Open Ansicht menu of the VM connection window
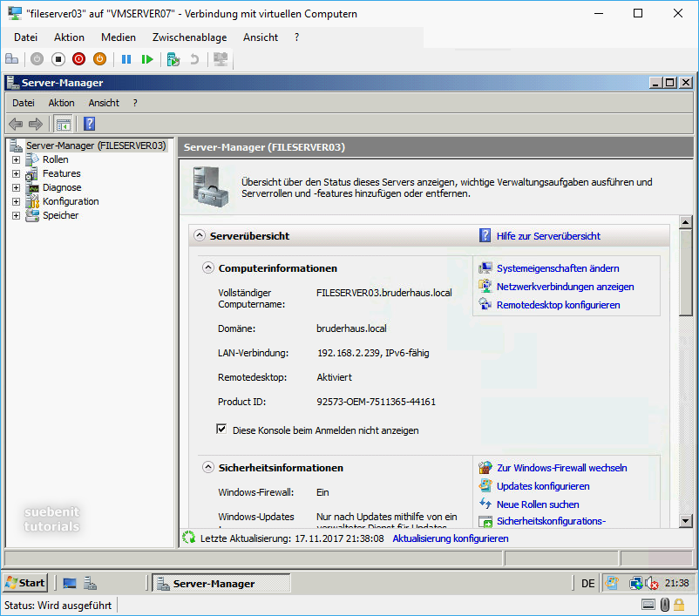The width and height of the screenshot is (699, 616). [x=261, y=37]
